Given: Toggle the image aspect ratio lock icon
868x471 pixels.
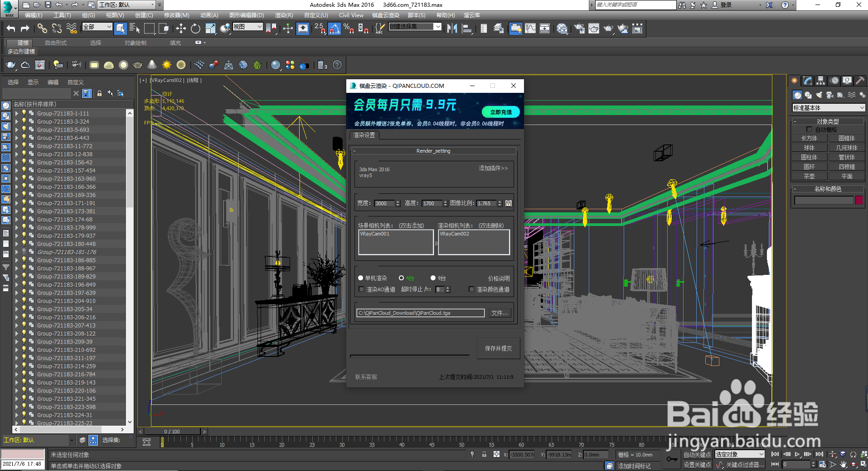Looking at the screenshot, I should coord(509,203).
